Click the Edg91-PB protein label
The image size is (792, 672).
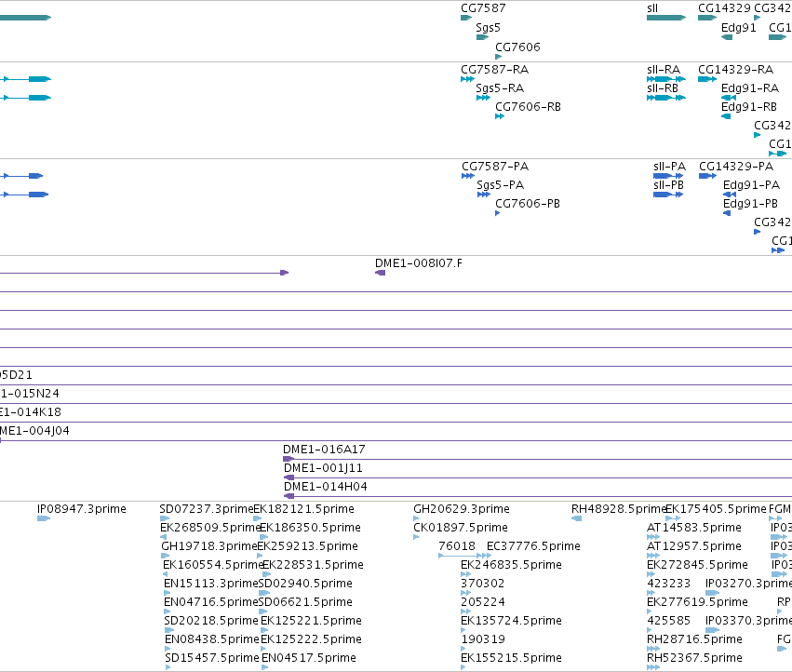pos(750,204)
